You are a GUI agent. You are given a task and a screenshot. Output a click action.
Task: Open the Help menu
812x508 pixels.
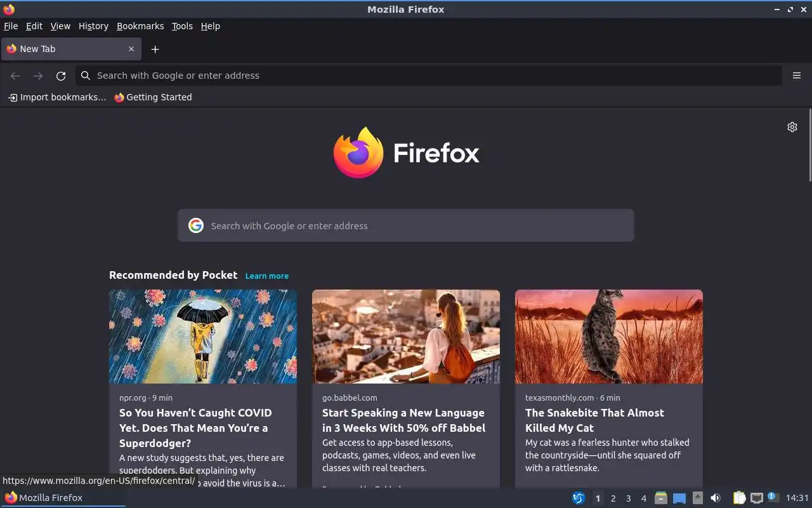[211, 26]
